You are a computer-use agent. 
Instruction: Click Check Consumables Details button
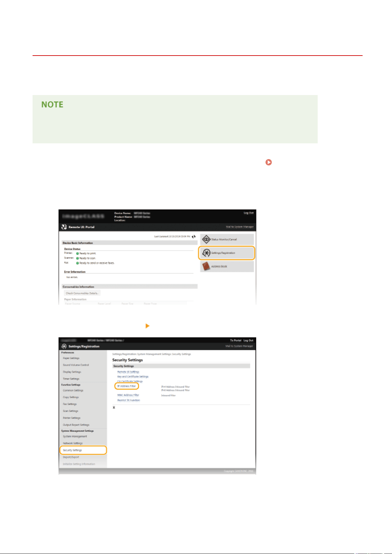pos(82,293)
